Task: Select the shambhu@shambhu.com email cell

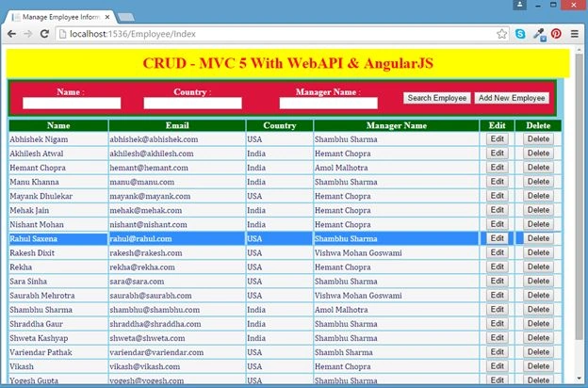Action: point(177,310)
